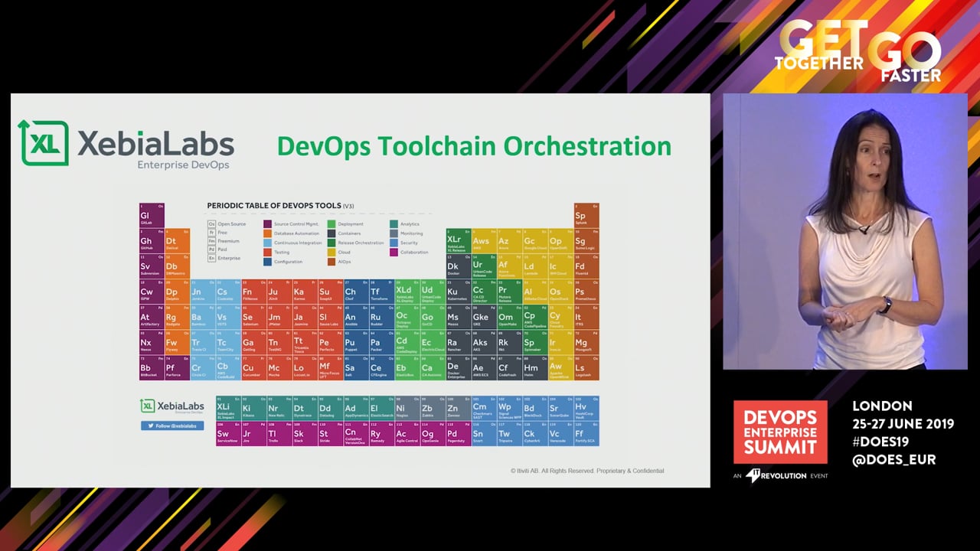The image size is (980, 551).
Task: Select the Nx Nexus cell
Action: (152, 342)
